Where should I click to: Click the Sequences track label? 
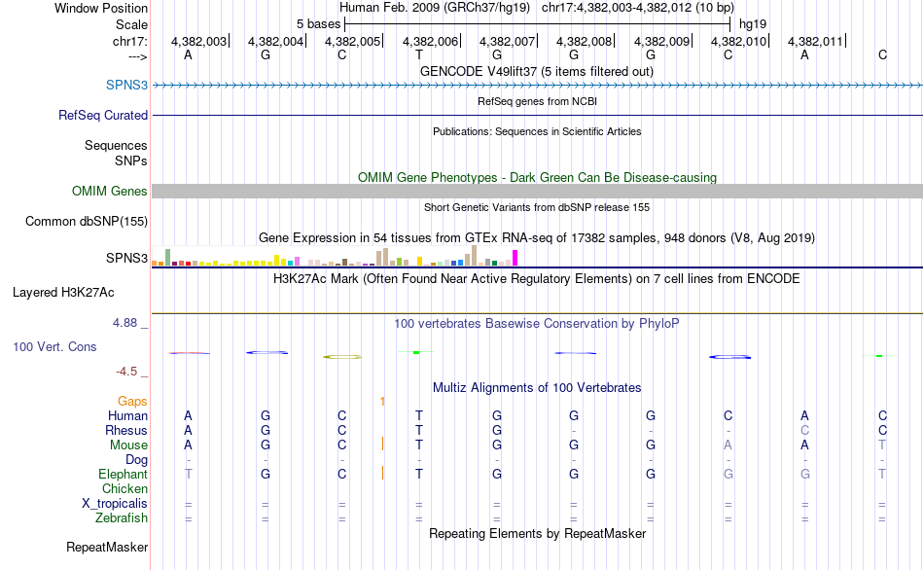click(x=116, y=145)
